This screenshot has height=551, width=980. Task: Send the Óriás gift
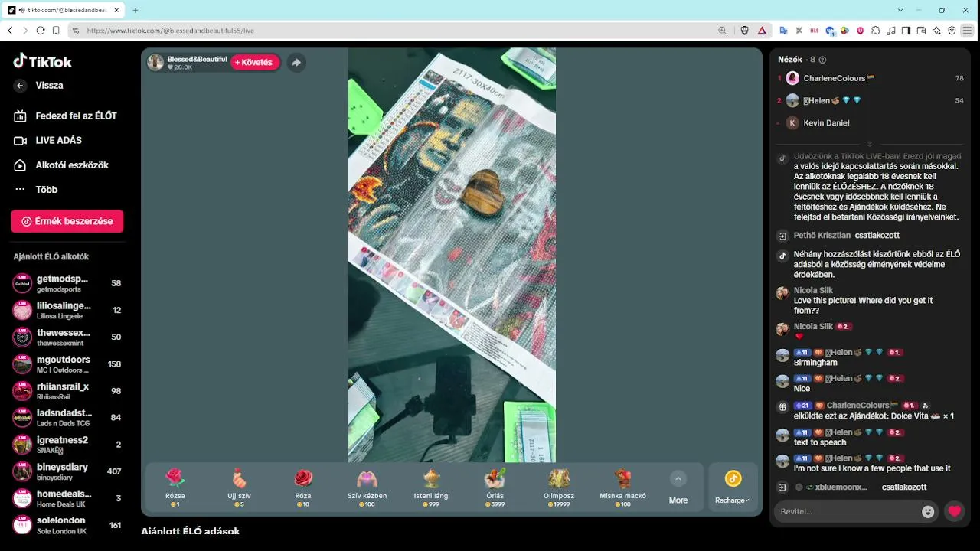tap(495, 488)
